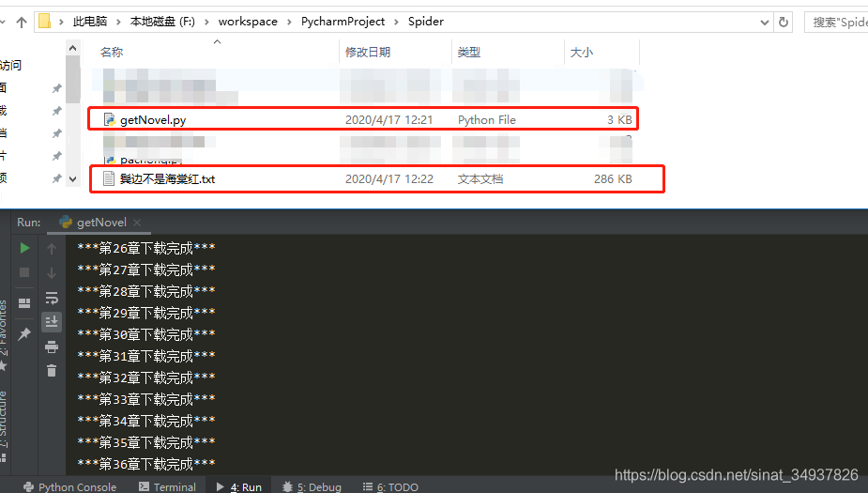
Task: Click console line 第36章下载完成
Action: 146,464
